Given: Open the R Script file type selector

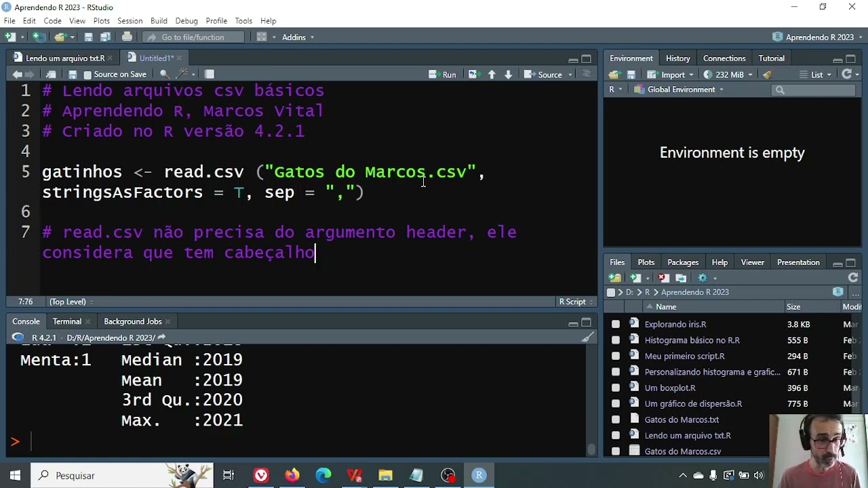Looking at the screenshot, I should 576,302.
